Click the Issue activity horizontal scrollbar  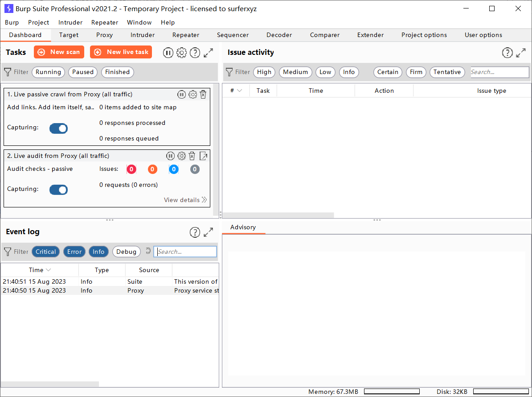click(278, 215)
